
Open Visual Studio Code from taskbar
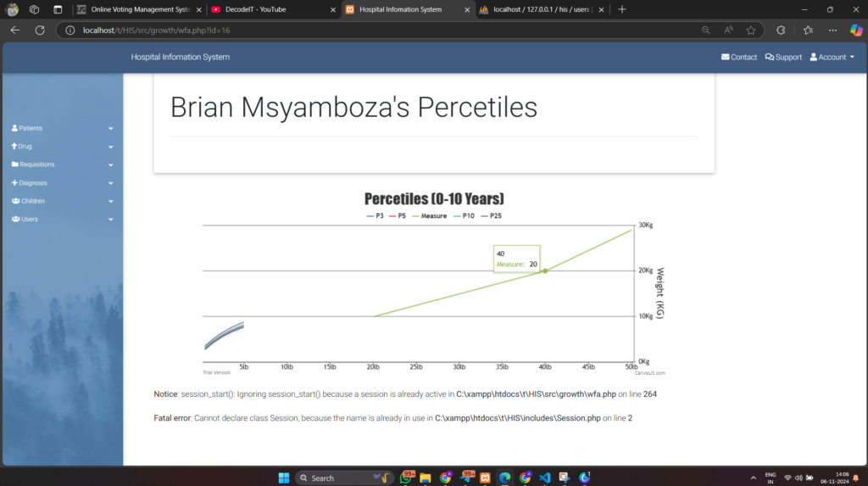click(x=545, y=478)
